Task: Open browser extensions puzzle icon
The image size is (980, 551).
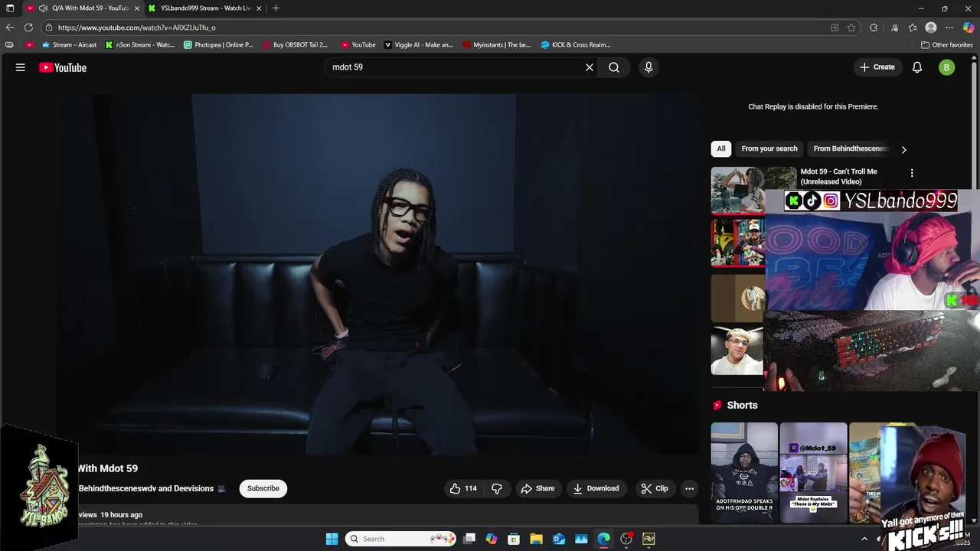Action: [874, 28]
